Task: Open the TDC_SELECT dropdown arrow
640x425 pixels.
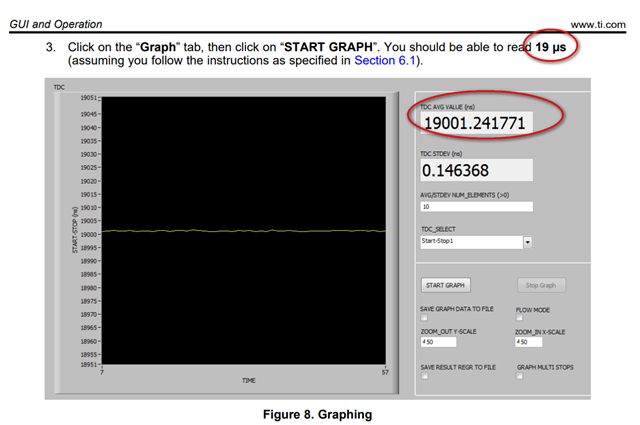Action: 528,242
